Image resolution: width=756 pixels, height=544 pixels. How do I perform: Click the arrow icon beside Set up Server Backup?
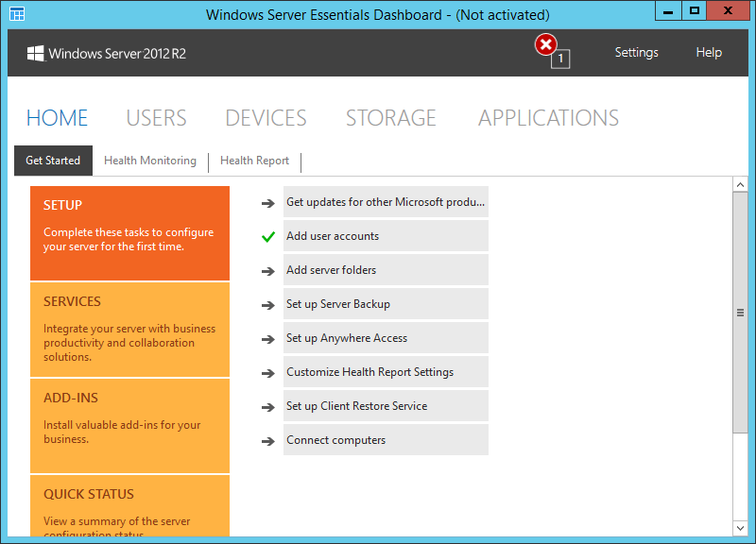[267, 304]
